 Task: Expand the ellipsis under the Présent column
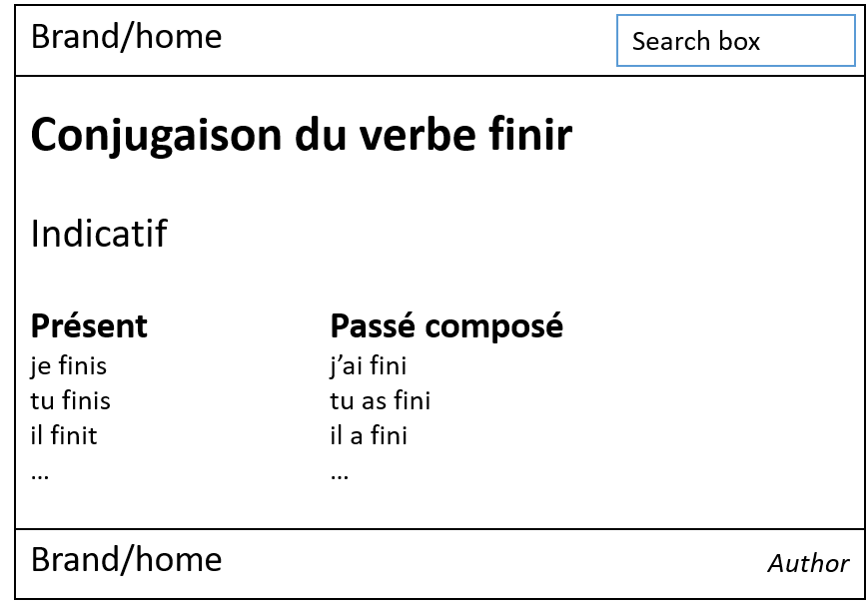[40, 473]
